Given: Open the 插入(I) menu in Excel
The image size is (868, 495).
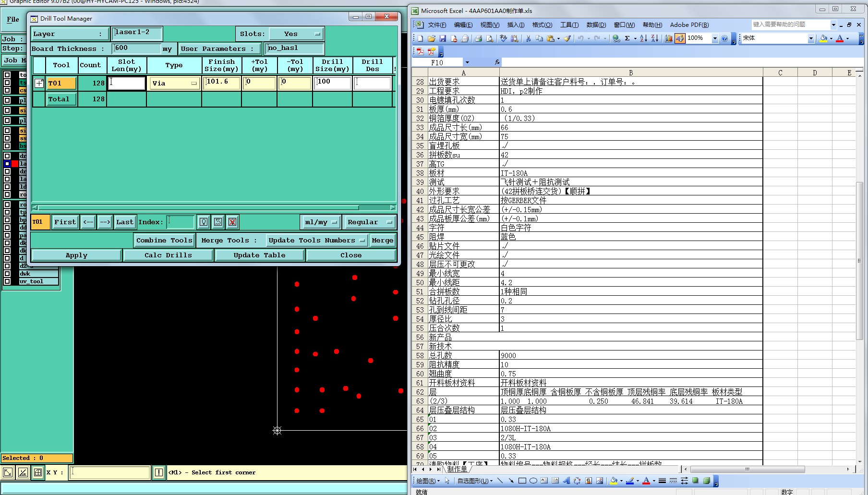Looking at the screenshot, I should [516, 25].
